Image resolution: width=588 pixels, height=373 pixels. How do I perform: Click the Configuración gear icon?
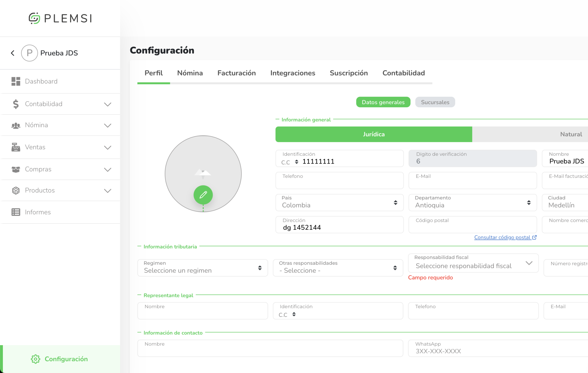pos(36,359)
